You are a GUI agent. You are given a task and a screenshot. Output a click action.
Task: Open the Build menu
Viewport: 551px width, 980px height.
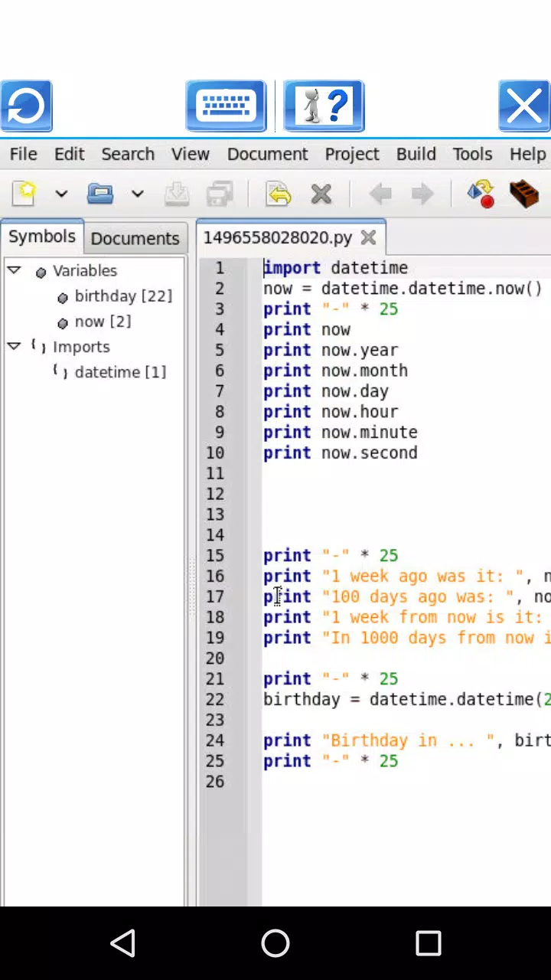tap(416, 154)
